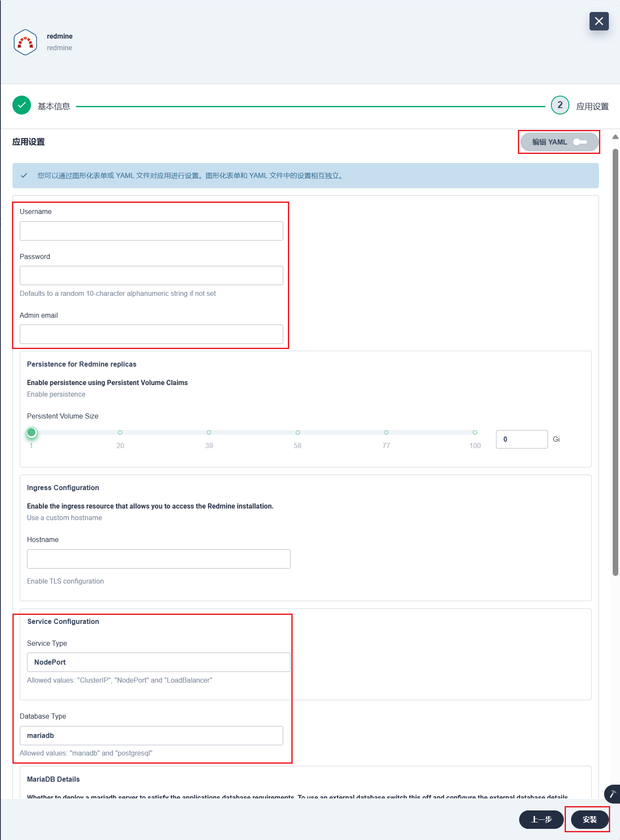Click the Gi volume size number field
Screen dimensions: 620x840
(x=522, y=439)
